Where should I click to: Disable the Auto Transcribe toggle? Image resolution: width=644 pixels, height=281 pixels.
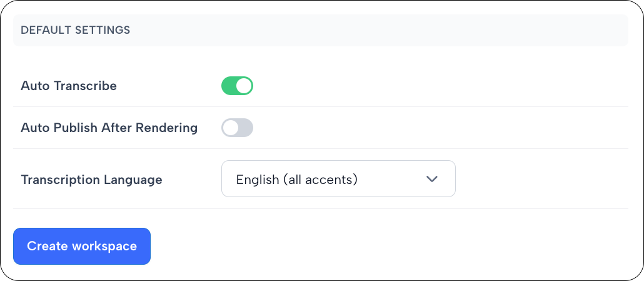point(237,86)
